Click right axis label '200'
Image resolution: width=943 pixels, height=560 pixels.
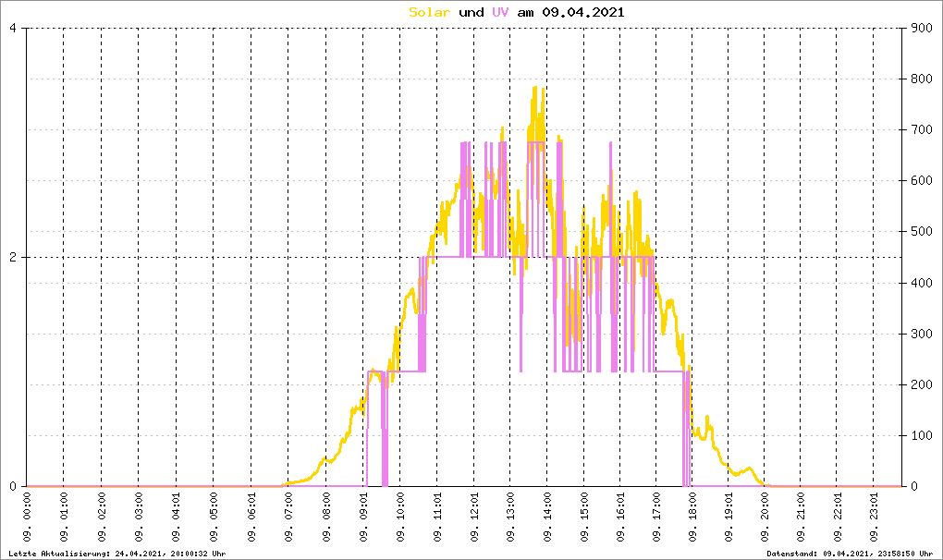click(921, 384)
